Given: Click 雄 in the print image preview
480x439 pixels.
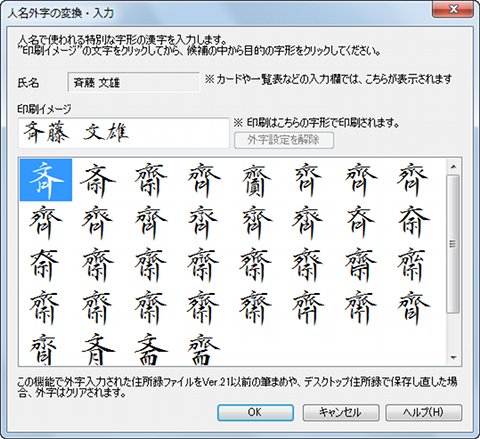Looking at the screenshot, I should click(x=117, y=132).
